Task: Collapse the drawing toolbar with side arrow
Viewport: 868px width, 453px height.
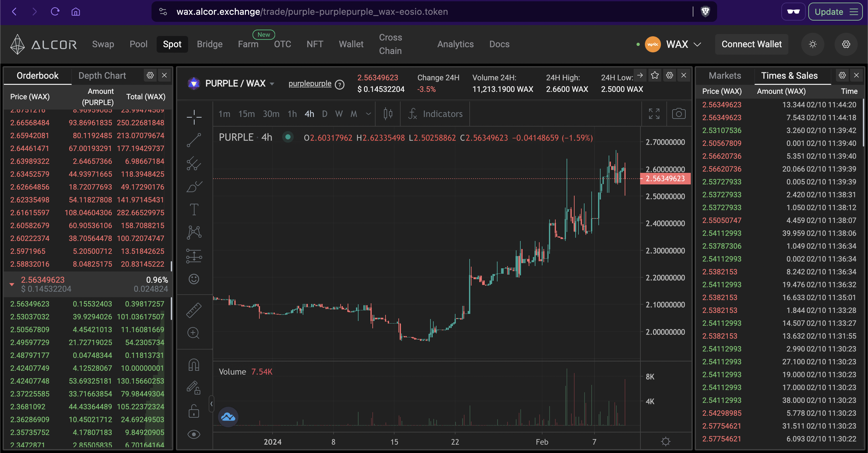Action: coord(211,404)
